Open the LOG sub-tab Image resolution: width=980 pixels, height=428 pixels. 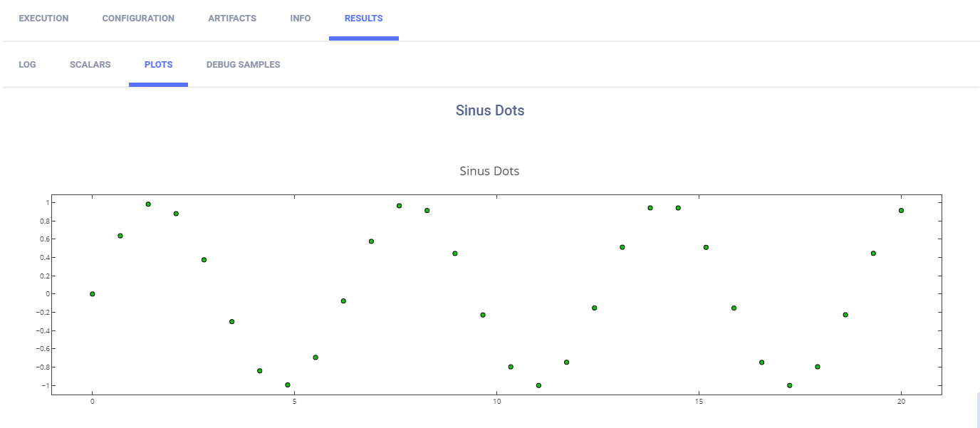[x=27, y=65]
